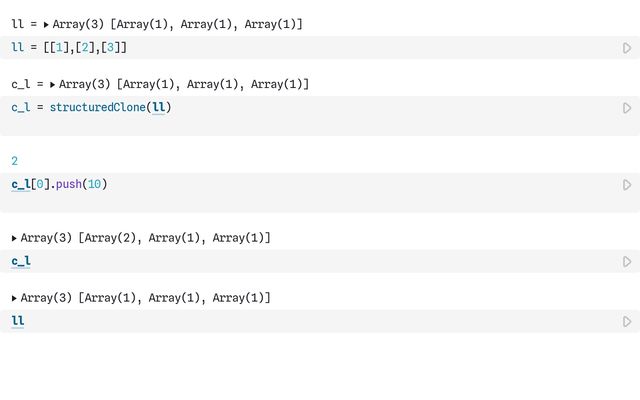The width and height of the screenshot is (640, 400).
Task: Expand the c_l = Array(3) output
Action: 53,85
